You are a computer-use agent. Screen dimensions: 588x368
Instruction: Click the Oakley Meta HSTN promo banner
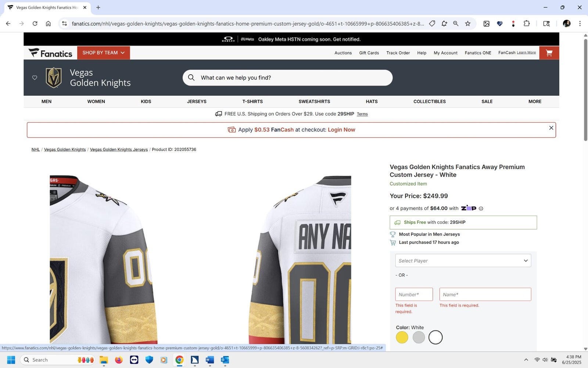point(291,39)
